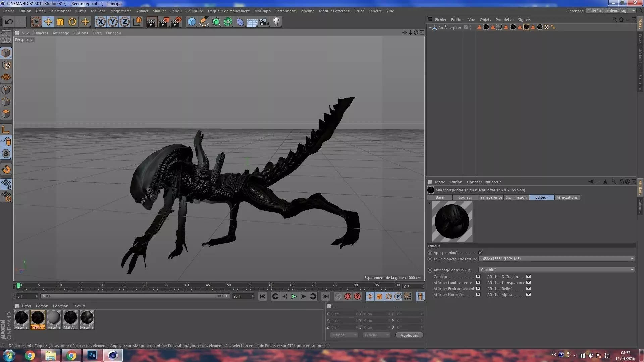Switch to Texture mode checkered cube
The height and width of the screenshot is (362, 644).
point(6,65)
